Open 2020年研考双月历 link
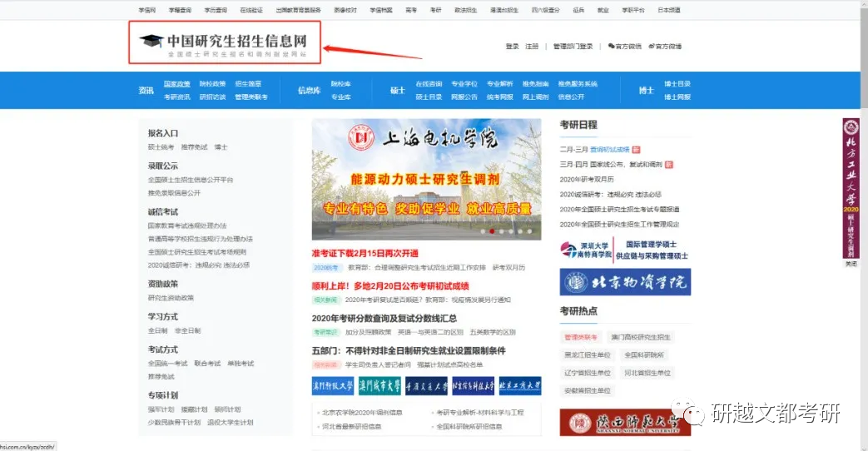 click(586, 179)
